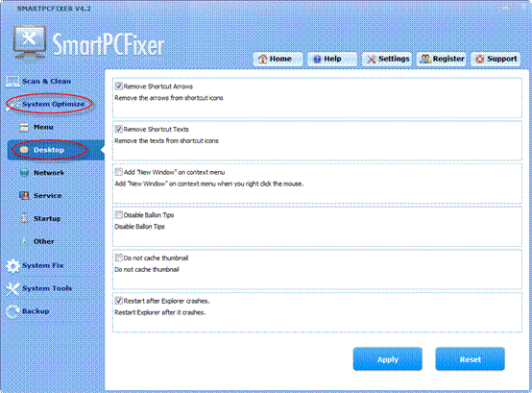Click the SmartPCFixer monitor logo
The width and height of the screenshot is (532, 393).
[x=30, y=43]
